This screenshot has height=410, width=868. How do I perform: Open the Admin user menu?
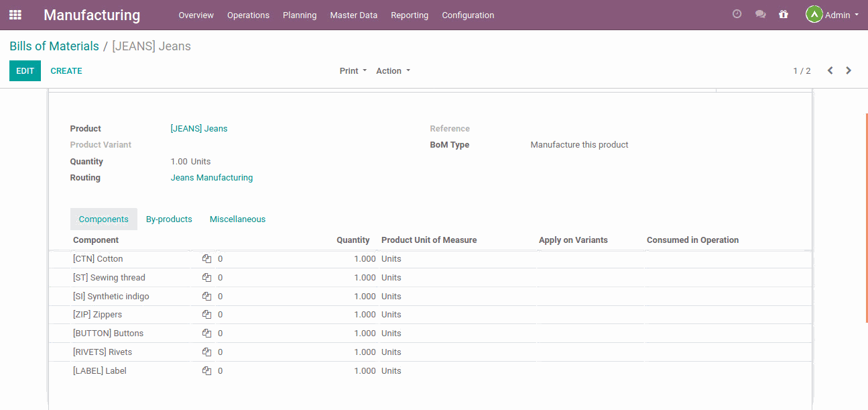(x=832, y=15)
